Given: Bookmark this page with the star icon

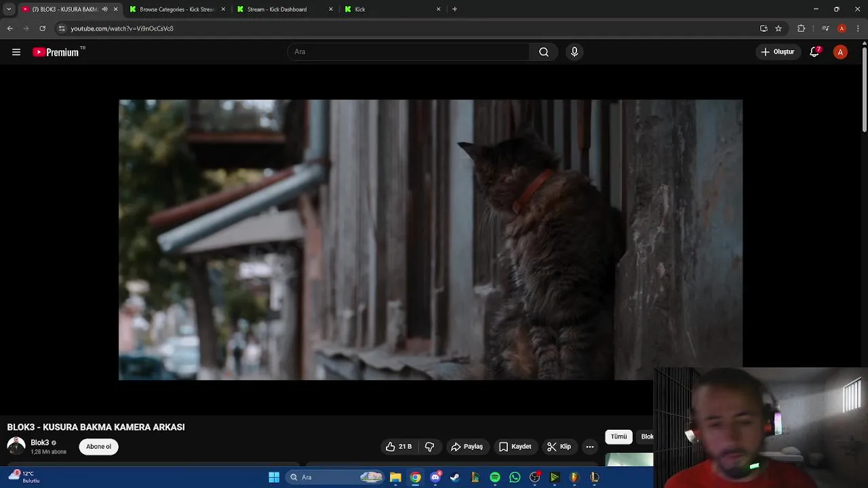Looking at the screenshot, I should coord(778,28).
